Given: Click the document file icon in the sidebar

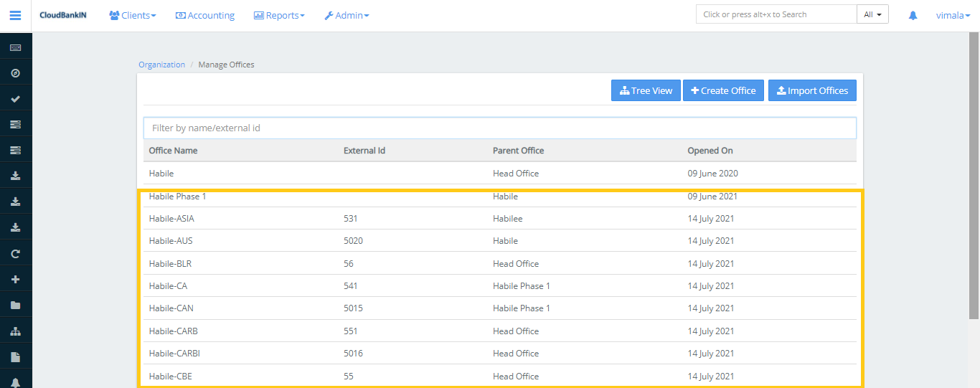Looking at the screenshot, I should [x=15, y=357].
